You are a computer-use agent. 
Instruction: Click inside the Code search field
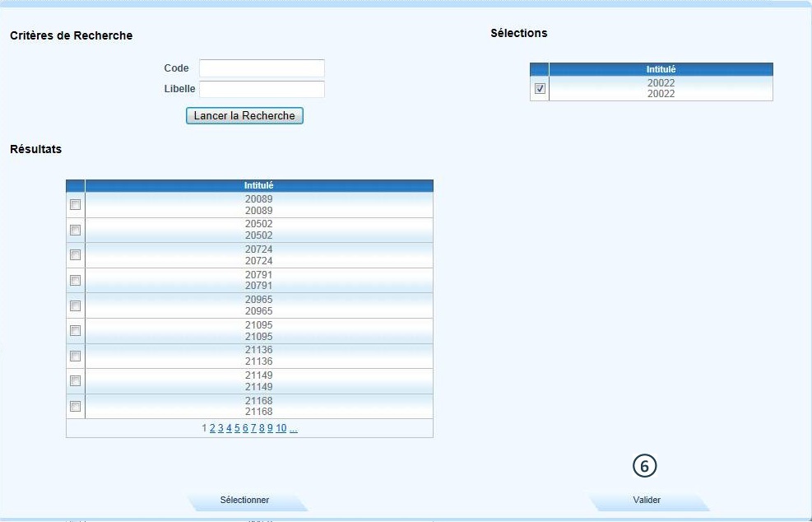click(262, 68)
